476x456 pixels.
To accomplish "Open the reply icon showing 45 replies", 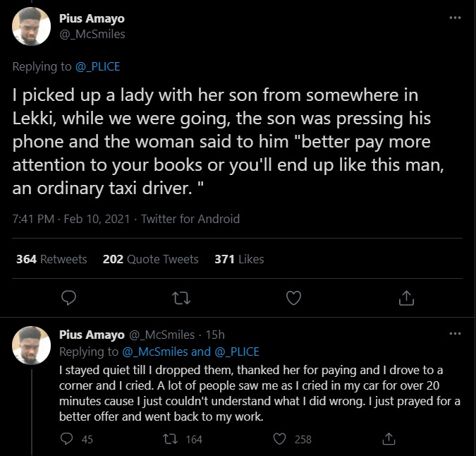I will coord(68,439).
